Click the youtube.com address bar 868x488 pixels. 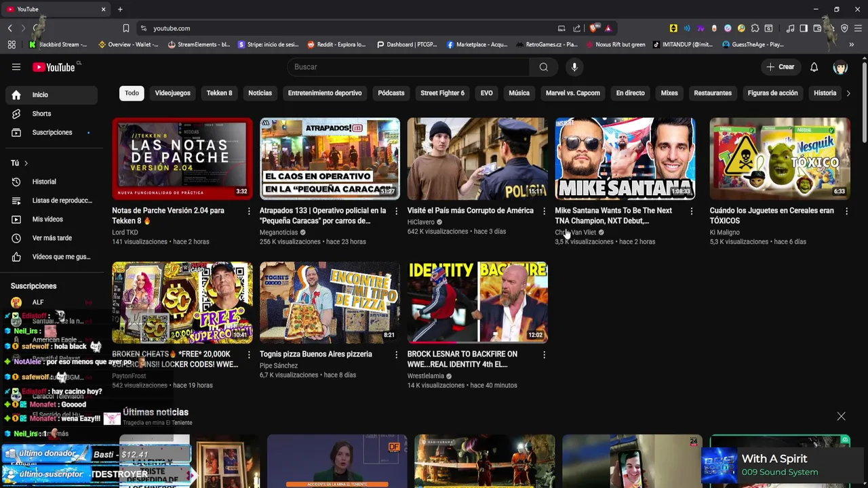(x=346, y=28)
